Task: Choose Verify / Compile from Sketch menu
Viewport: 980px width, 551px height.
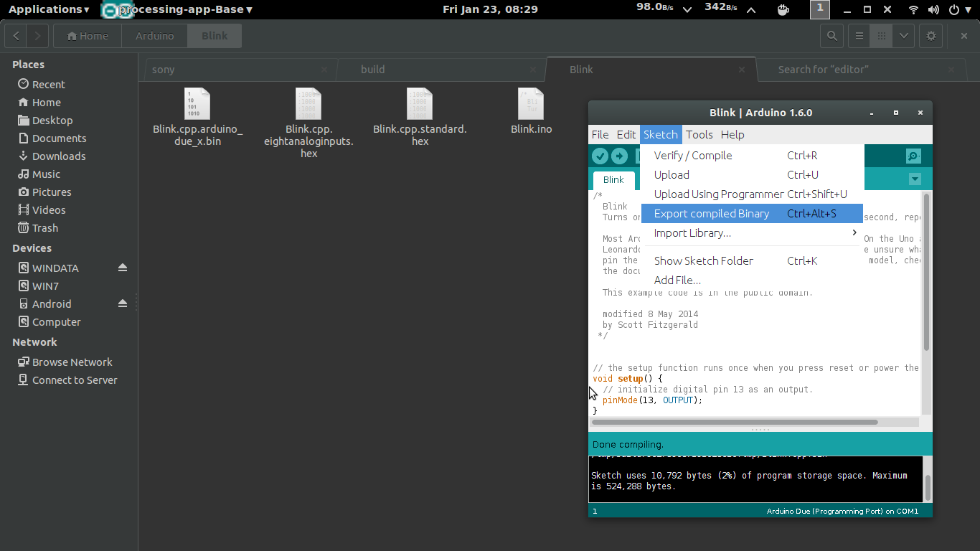Action: tap(752, 155)
